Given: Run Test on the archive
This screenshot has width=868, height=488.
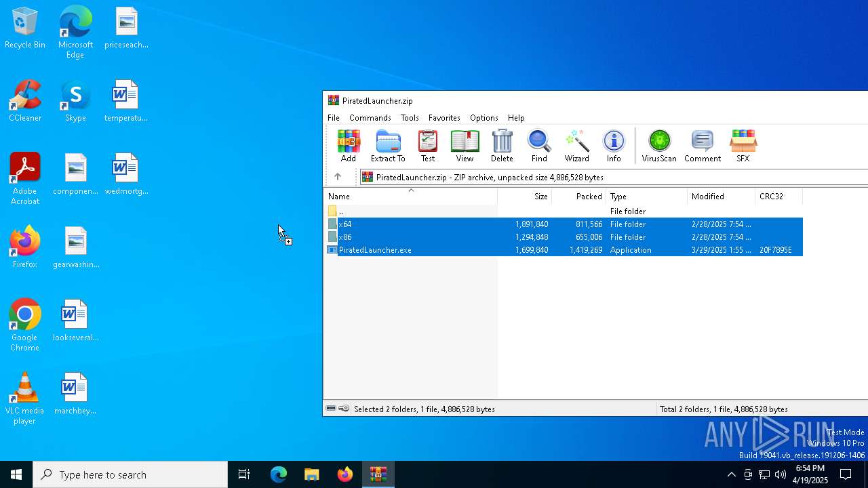Looking at the screenshot, I should coord(428,146).
